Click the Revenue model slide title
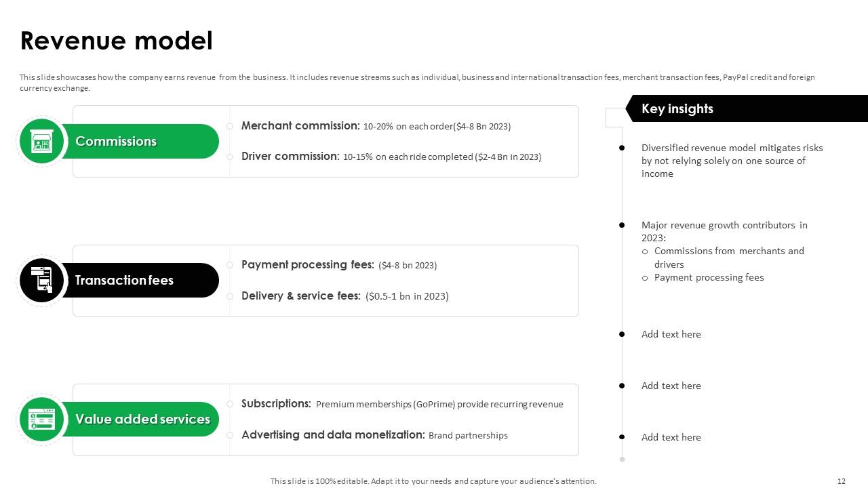The image size is (868, 488). pos(117,41)
